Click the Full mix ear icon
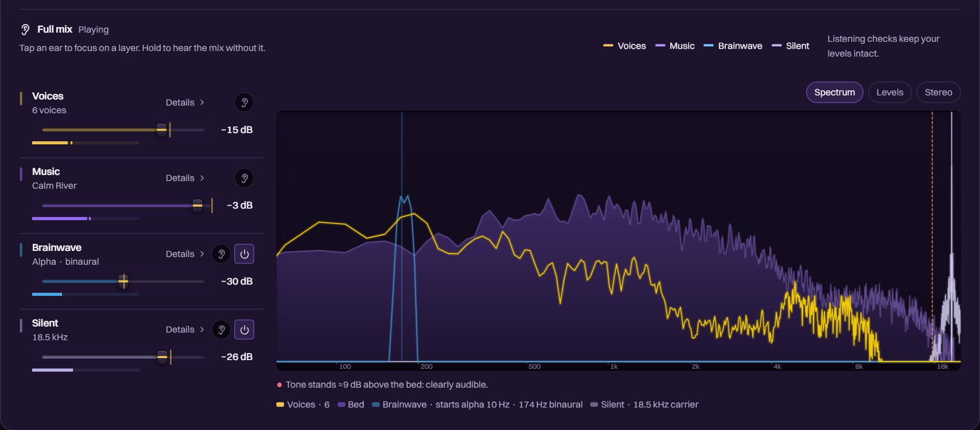This screenshot has width=980, height=430. point(25,30)
